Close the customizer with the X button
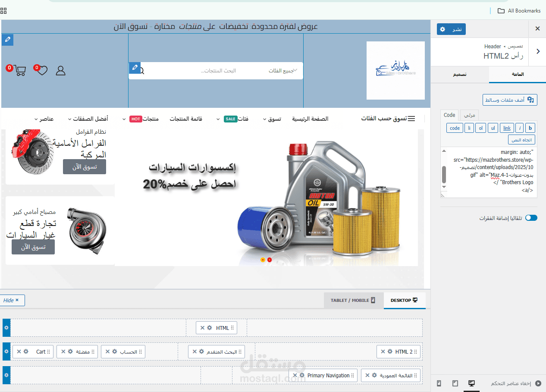 pyautogui.click(x=537, y=29)
